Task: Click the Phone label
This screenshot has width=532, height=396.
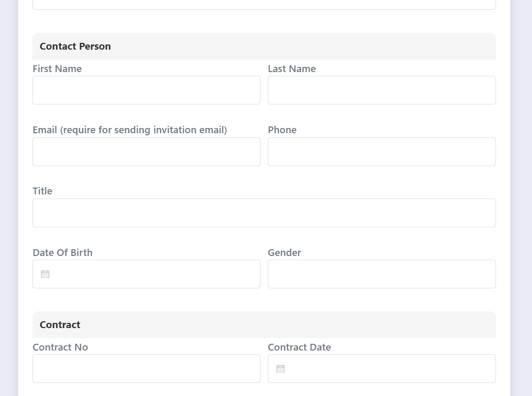Action: point(282,130)
